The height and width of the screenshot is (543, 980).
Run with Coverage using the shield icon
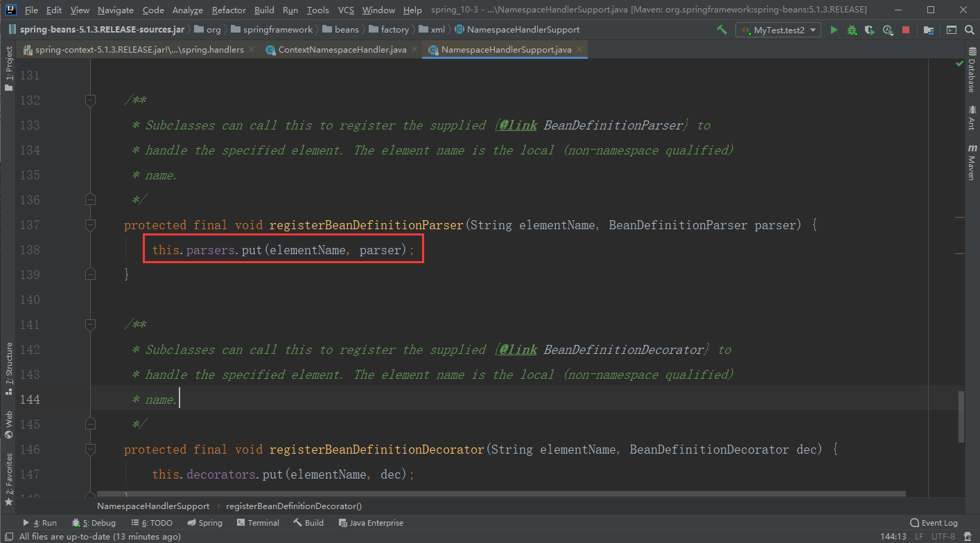(870, 30)
